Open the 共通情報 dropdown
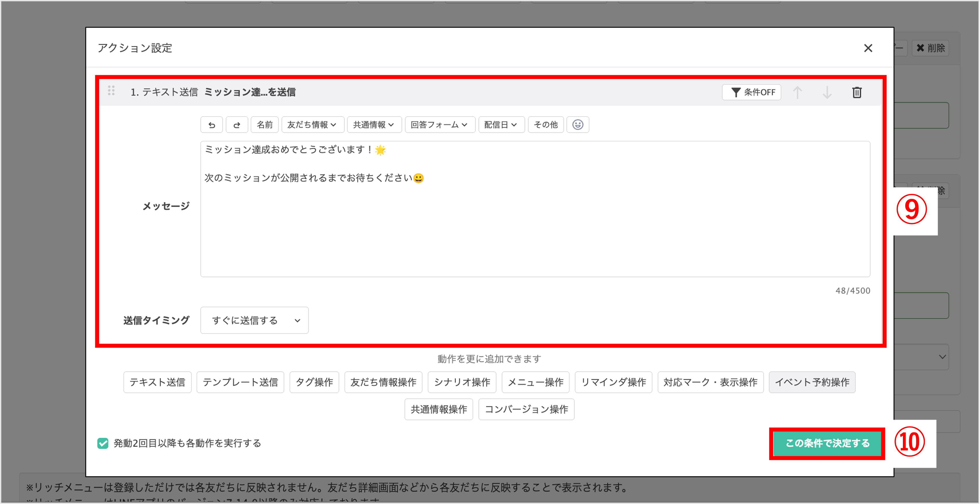980x504 pixels. pos(374,125)
